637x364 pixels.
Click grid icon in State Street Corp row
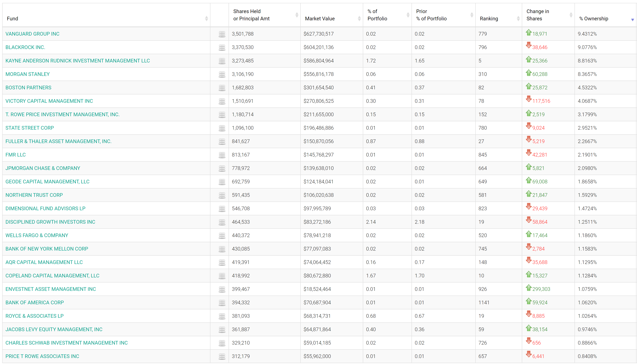coord(222,128)
